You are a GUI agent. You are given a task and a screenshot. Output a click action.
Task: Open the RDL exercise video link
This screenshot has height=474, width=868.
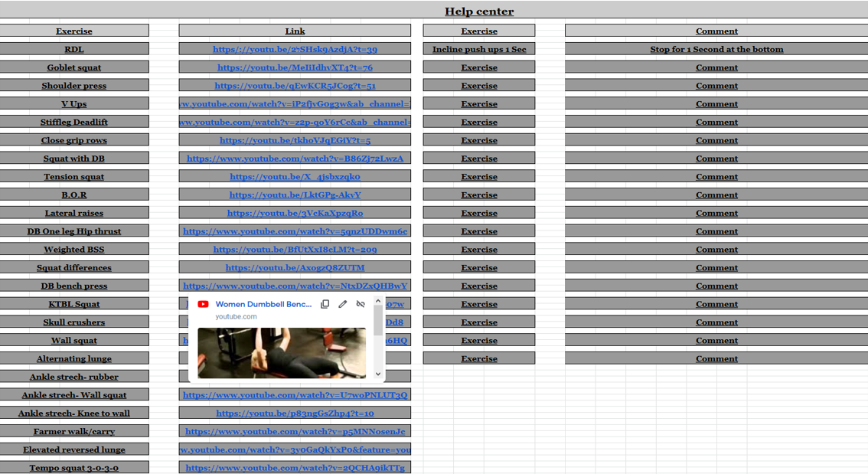[x=295, y=50]
